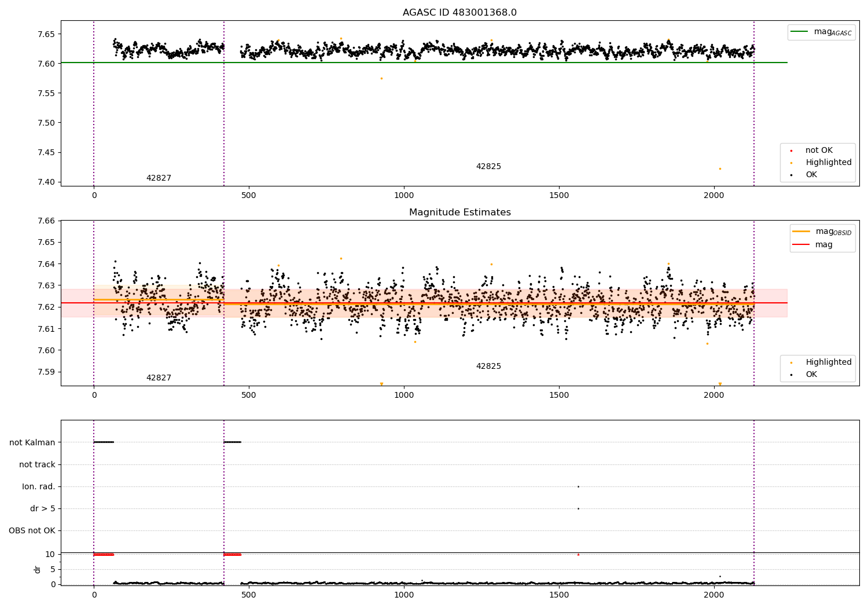Click the lone red triangle near 1560
Viewport: 868px width, 608px height.
tap(578, 554)
